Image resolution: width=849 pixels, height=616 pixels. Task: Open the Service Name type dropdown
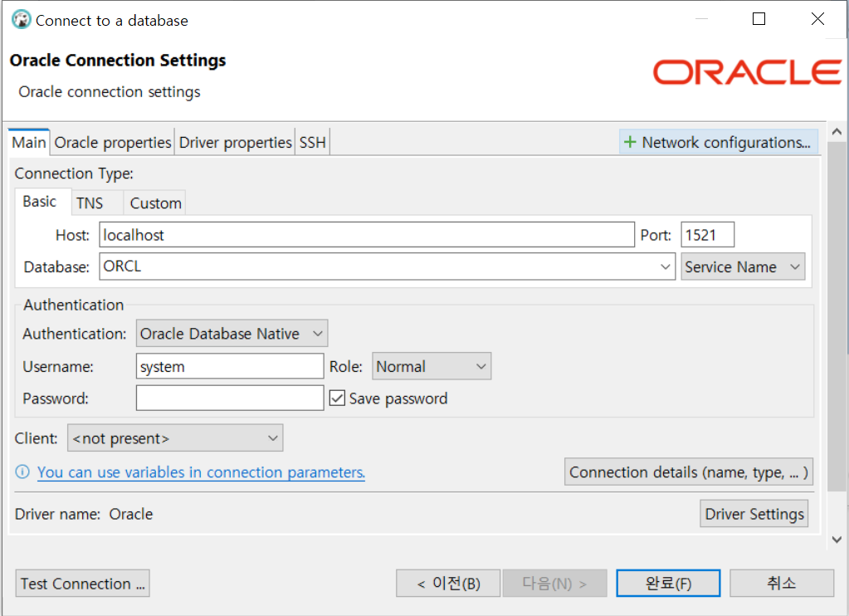pos(742,266)
